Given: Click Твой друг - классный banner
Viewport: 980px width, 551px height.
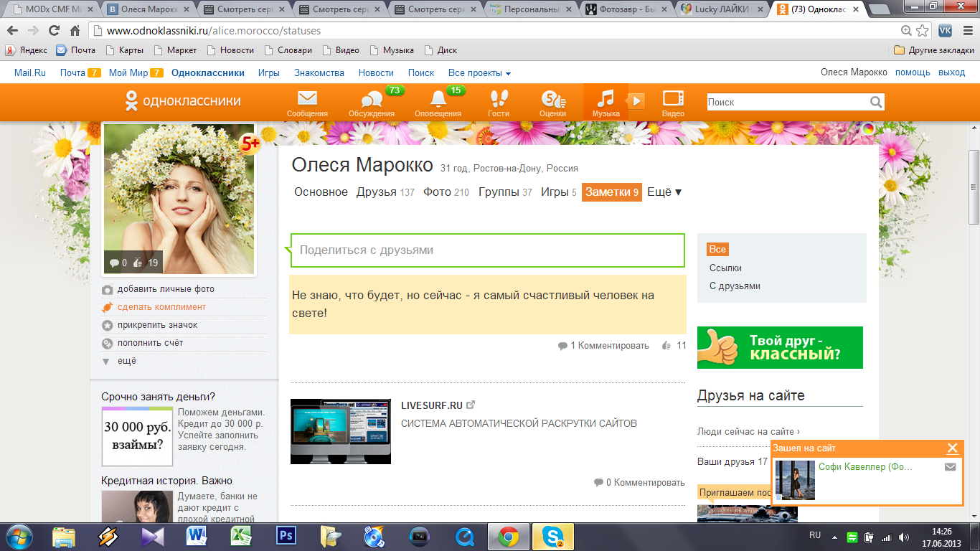Looking at the screenshot, I should pos(780,347).
